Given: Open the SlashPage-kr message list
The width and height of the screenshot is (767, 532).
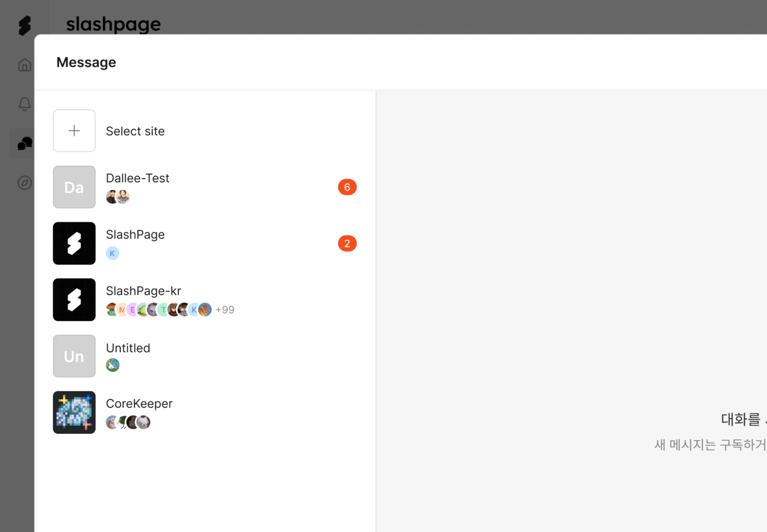Looking at the screenshot, I should pos(205,300).
